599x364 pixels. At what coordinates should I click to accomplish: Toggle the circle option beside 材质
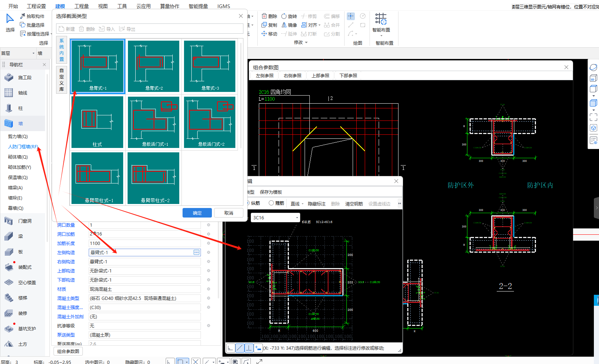pos(209,289)
